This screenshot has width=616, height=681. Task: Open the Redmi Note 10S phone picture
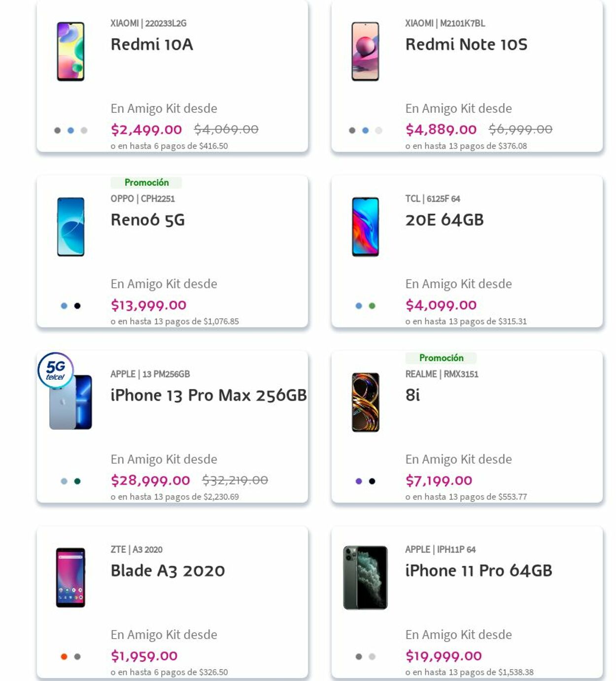pos(365,51)
